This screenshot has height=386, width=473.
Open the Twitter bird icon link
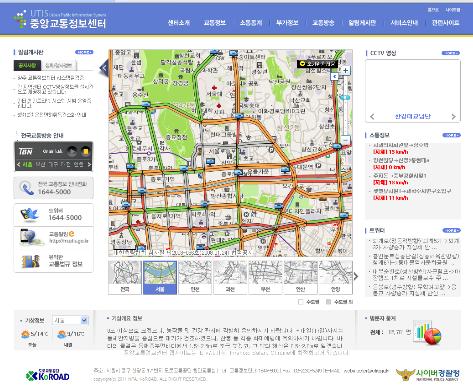(30, 214)
